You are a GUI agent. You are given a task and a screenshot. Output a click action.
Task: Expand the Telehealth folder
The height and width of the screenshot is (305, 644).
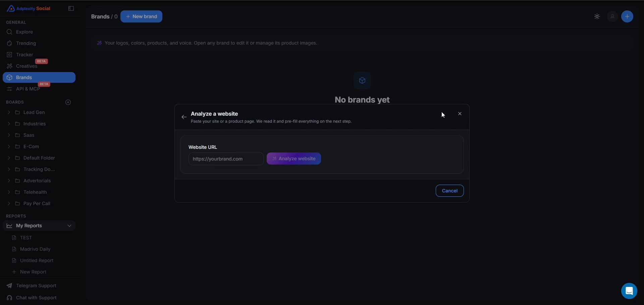[9, 192]
